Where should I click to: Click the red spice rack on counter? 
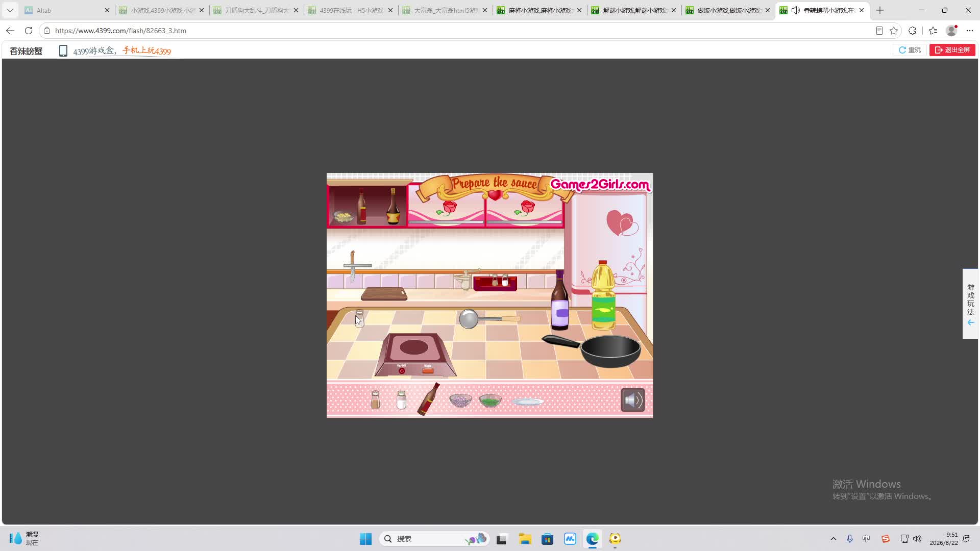[x=495, y=283]
